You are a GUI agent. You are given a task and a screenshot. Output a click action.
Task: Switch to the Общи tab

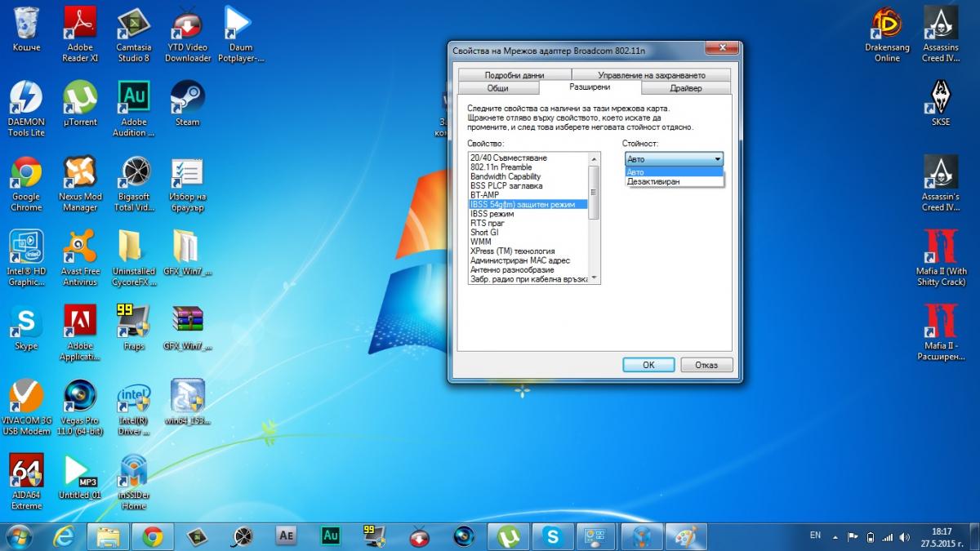pyautogui.click(x=497, y=88)
